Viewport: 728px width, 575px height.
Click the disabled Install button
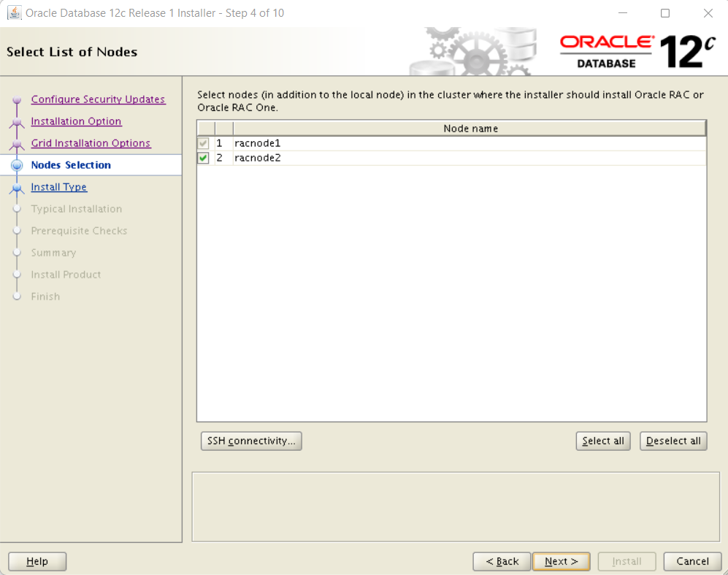pos(627,561)
